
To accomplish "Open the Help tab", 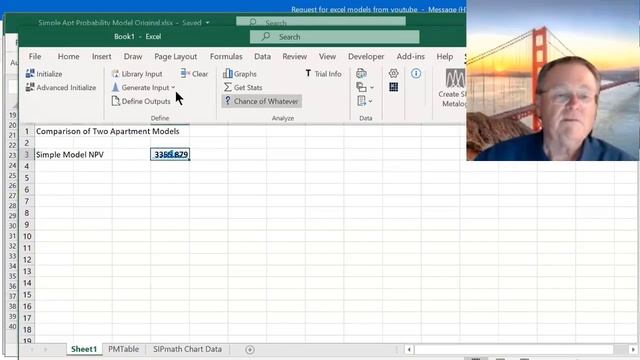I will [444, 56].
